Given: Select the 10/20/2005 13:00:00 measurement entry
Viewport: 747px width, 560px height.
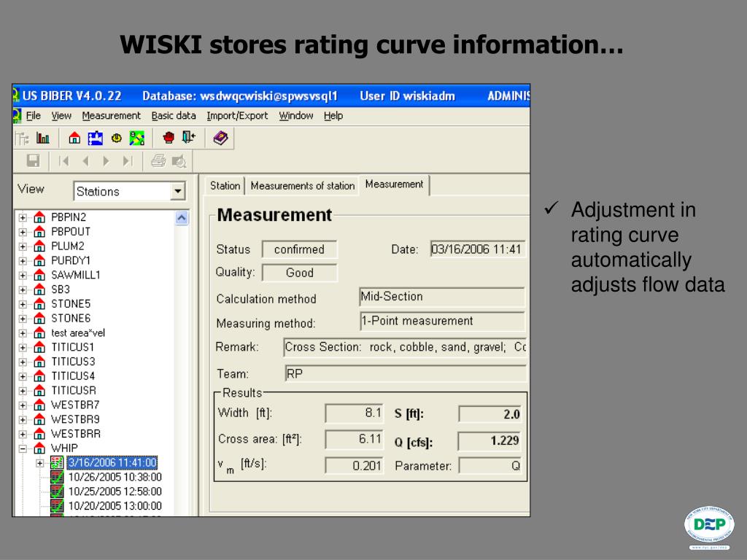Looking at the screenshot, I should (x=115, y=506).
